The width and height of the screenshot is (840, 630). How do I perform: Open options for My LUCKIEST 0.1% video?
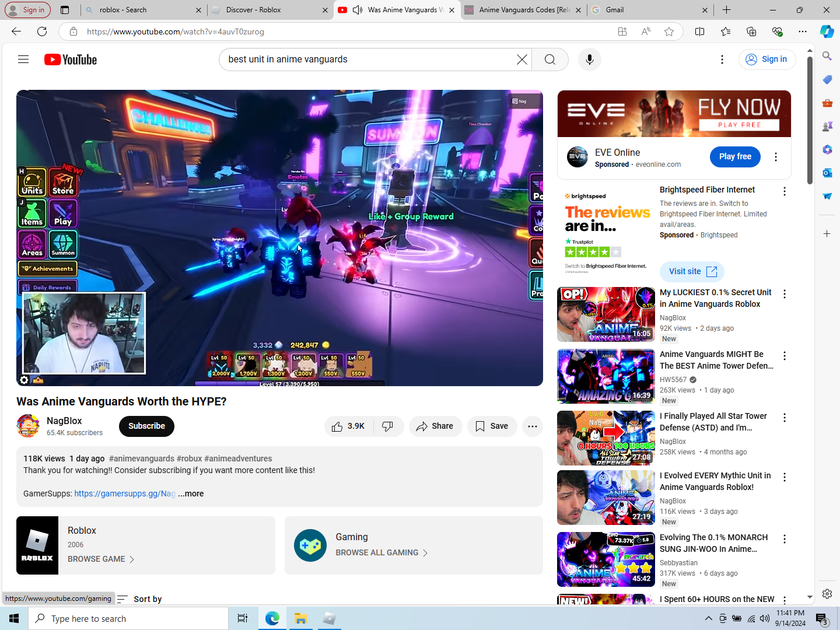785,294
